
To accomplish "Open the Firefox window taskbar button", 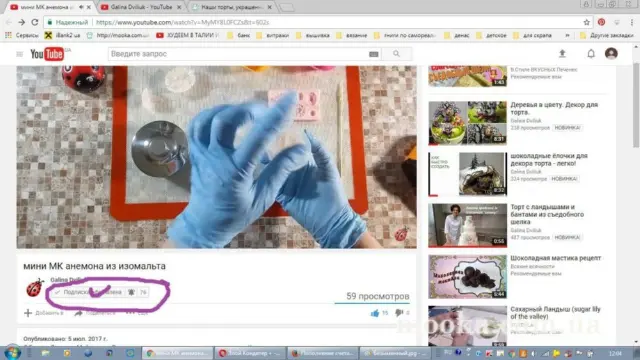I will (x=322, y=353).
